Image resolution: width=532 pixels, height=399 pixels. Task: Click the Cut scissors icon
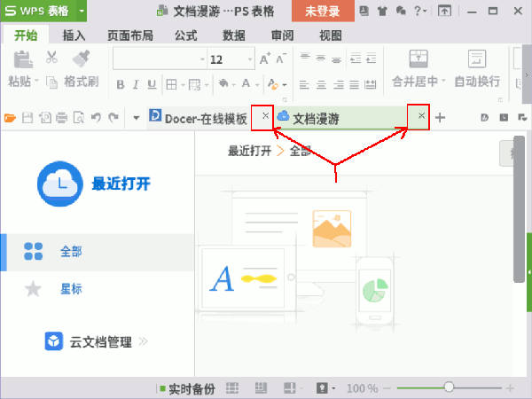pyautogui.click(x=51, y=58)
